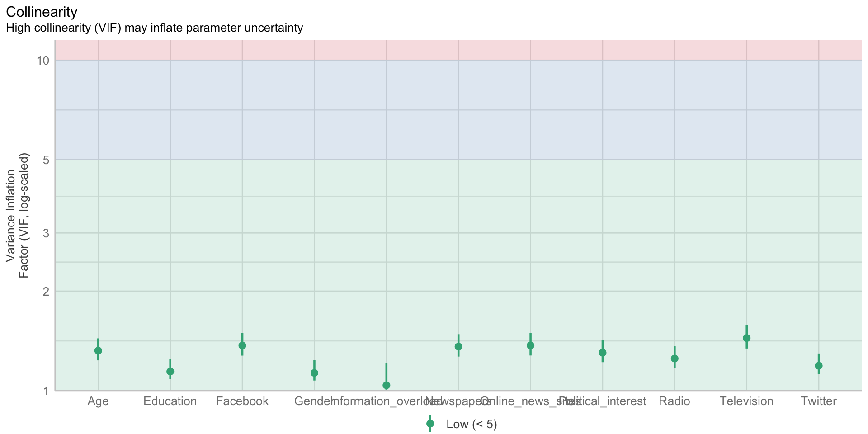Click the Television VIF data point
868x434 pixels.
[x=746, y=338]
